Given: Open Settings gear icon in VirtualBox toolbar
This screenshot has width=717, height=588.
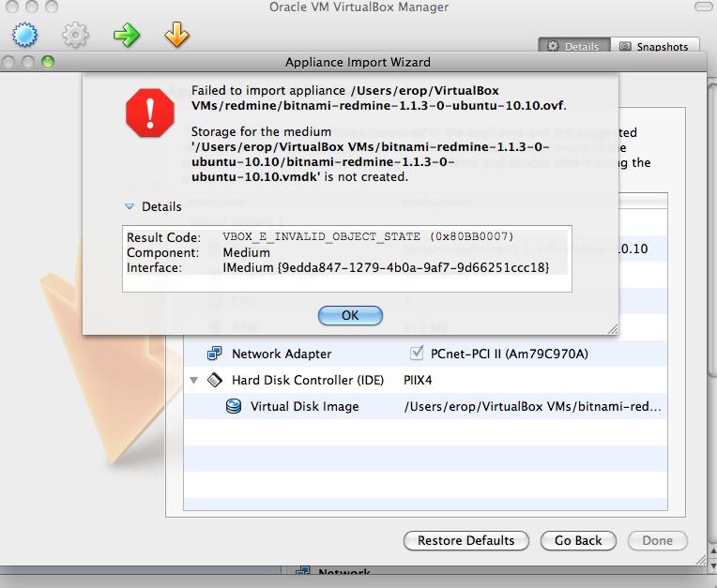Looking at the screenshot, I should (x=75, y=35).
